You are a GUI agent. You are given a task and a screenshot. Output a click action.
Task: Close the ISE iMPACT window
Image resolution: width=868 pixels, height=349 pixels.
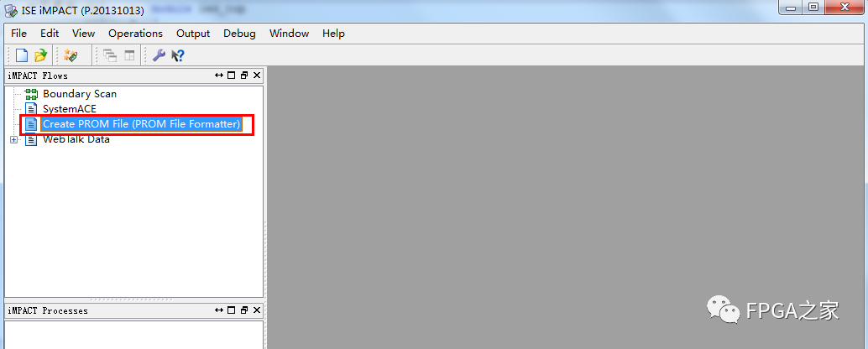click(845, 8)
